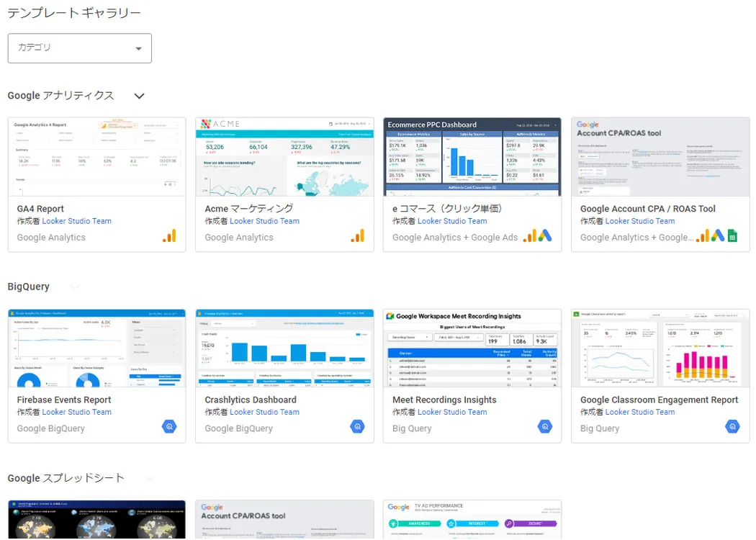Image resolution: width=756 pixels, height=540 pixels.
Task: Select the ACME marketing template thumbnail
Action: click(284, 157)
